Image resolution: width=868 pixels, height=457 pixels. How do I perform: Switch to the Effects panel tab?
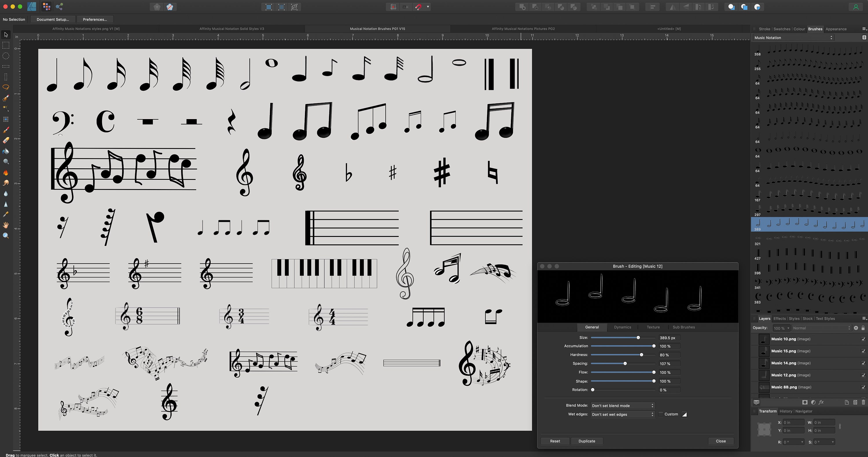click(x=779, y=318)
